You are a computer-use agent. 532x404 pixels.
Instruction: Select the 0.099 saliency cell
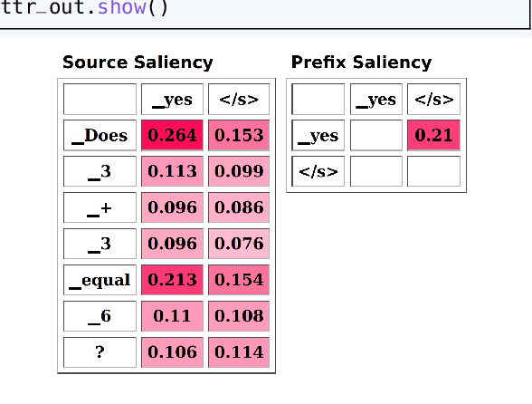coord(239,171)
